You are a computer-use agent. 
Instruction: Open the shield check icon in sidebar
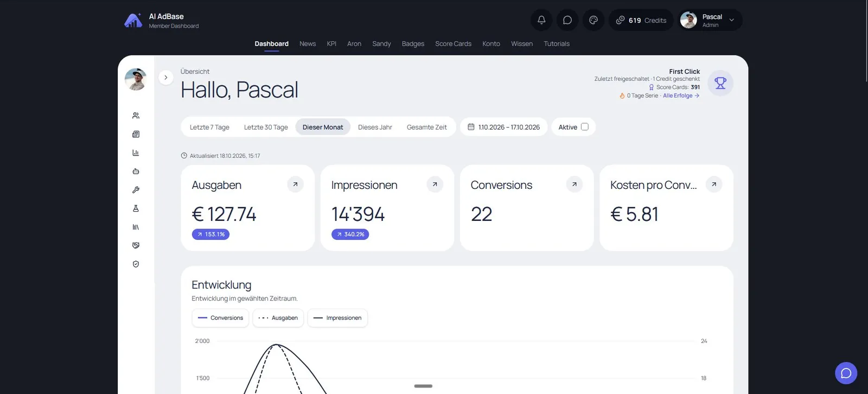[x=136, y=264]
